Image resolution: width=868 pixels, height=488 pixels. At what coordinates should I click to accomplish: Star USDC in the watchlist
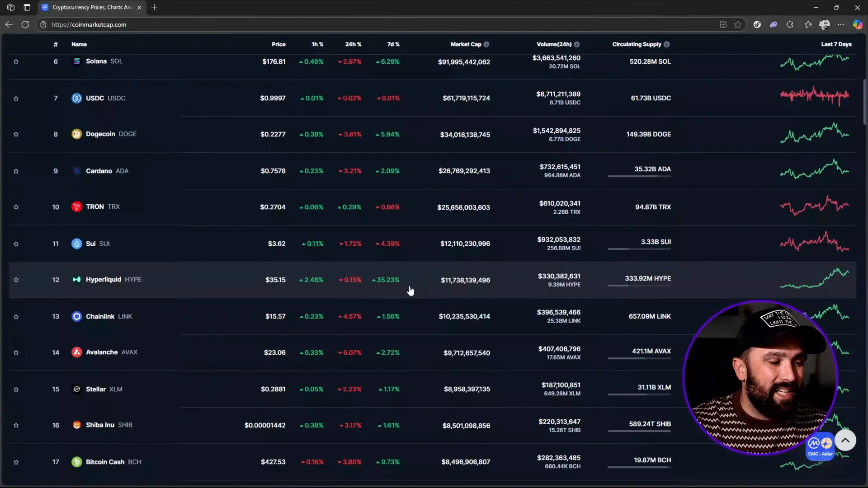[x=16, y=99]
